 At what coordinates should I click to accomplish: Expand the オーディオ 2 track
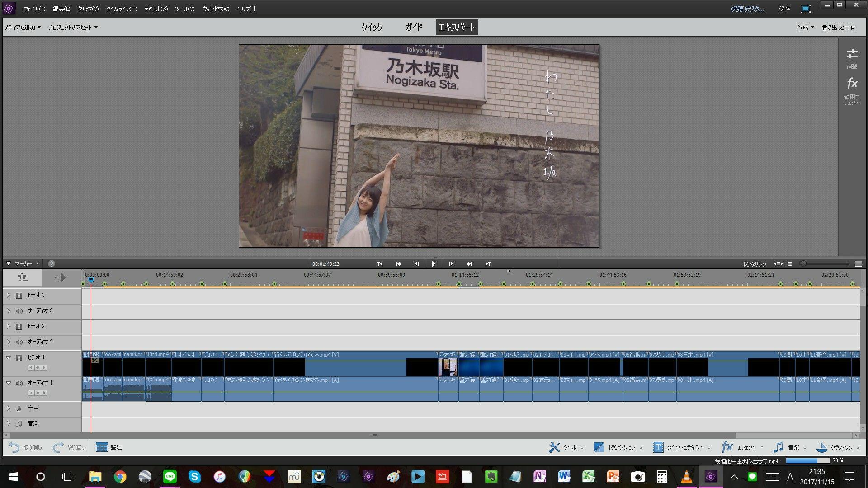click(8, 342)
